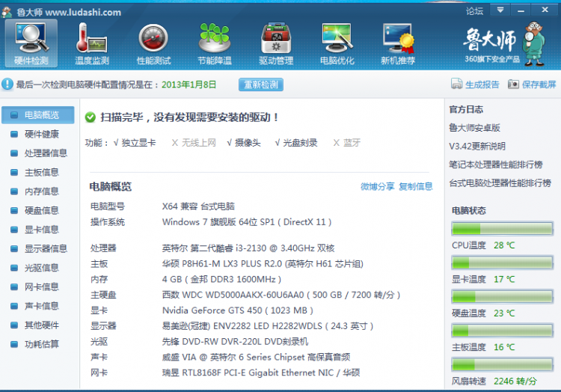Click the 主板温度 progress bar
561x392 pixels.
pyautogui.click(x=503, y=331)
